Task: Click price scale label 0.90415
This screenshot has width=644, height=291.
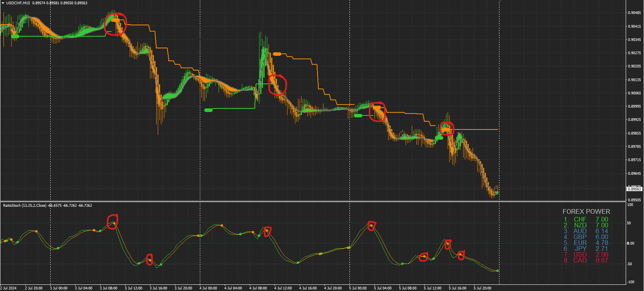Action: click(634, 26)
